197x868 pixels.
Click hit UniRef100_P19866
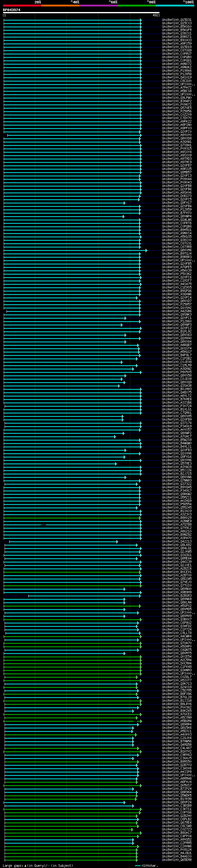177,71
